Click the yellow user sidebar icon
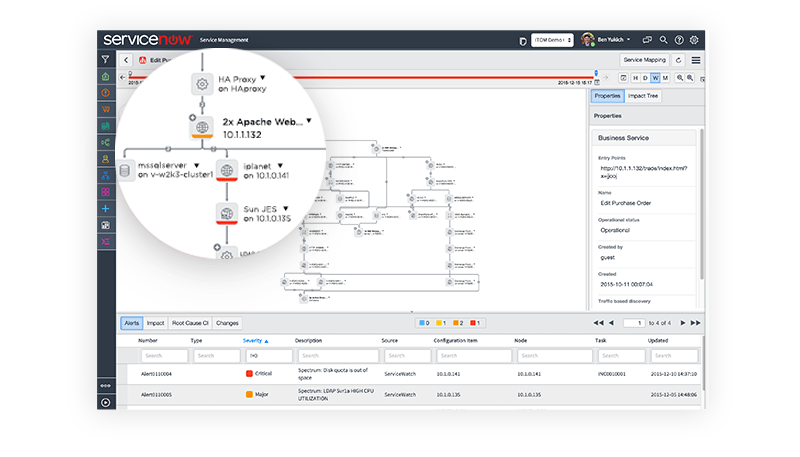Image resolution: width=800 pixels, height=457 pixels. [106, 159]
